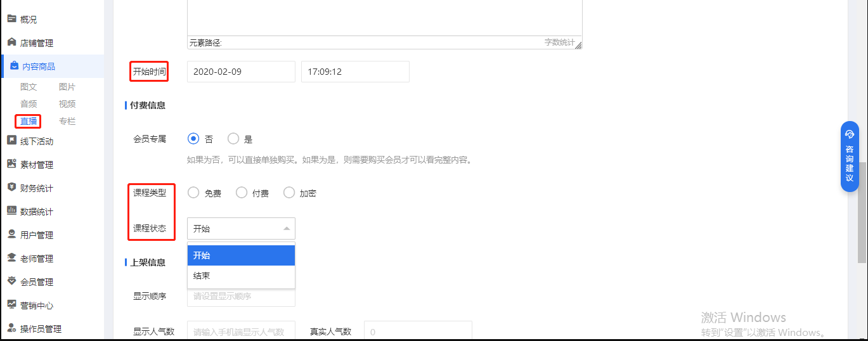Click the start date field 2020-02-09

click(x=241, y=72)
